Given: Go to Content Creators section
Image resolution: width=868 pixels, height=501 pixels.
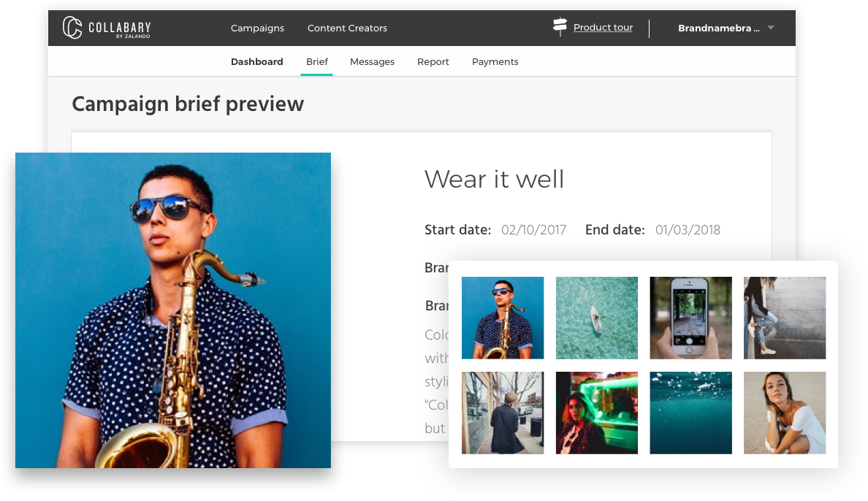Looking at the screenshot, I should click(x=347, y=28).
